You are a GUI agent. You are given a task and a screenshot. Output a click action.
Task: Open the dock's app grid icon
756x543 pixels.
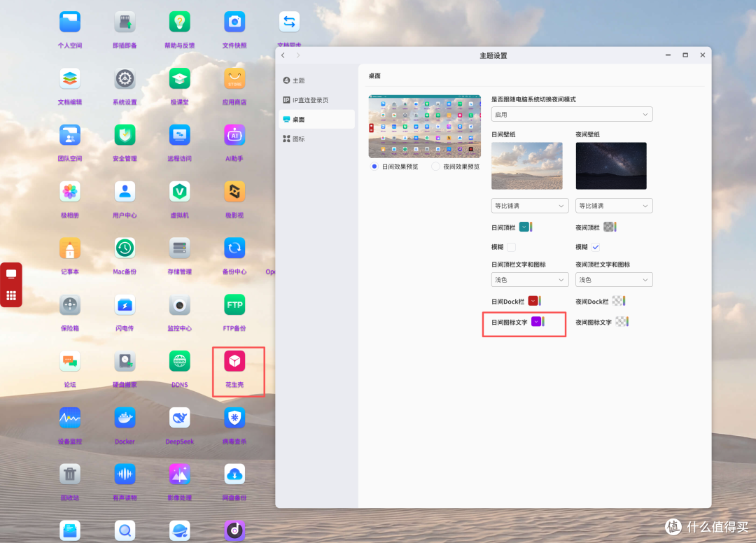tap(11, 295)
